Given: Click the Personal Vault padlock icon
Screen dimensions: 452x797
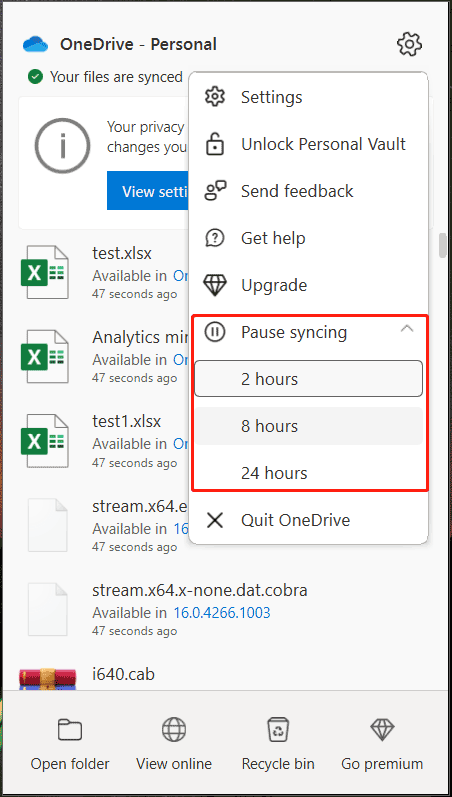Looking at the screenshot, I should [215, 144].
